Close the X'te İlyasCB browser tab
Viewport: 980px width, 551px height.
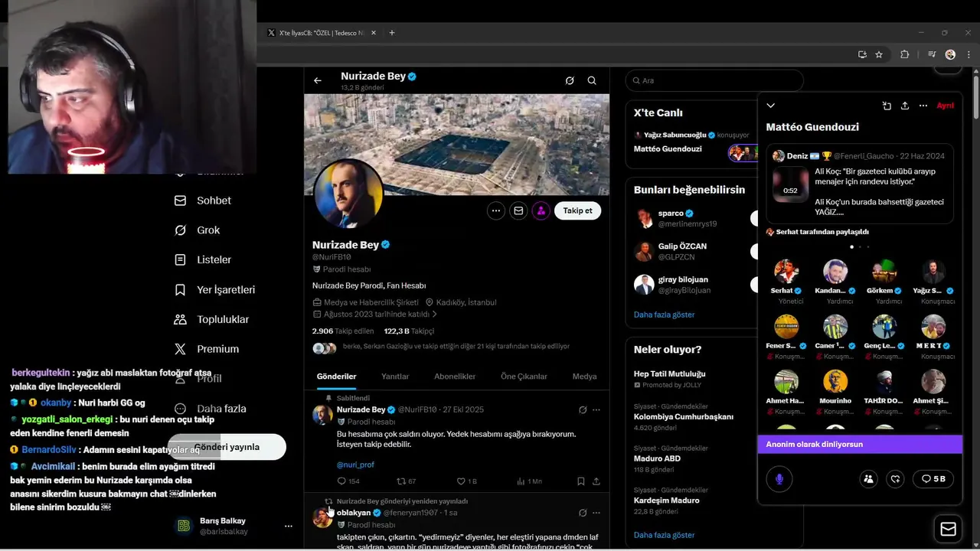point(374,33)
